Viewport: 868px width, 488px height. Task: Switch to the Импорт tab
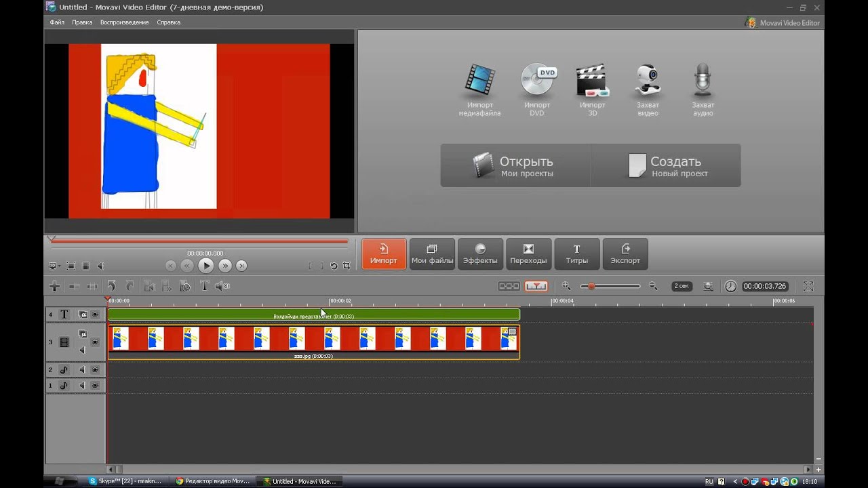384,254
